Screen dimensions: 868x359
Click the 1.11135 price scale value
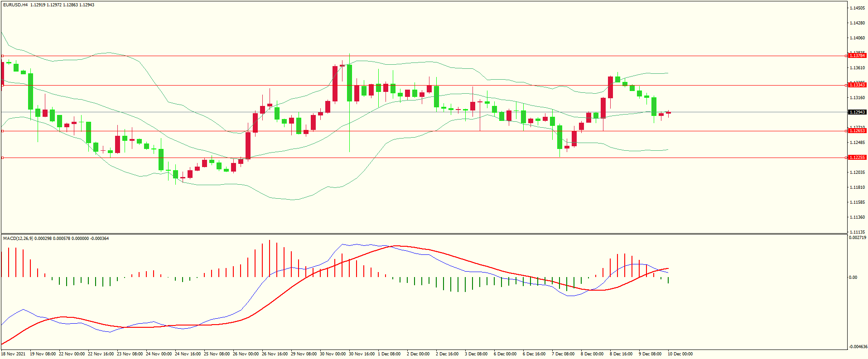coord(857,232)
